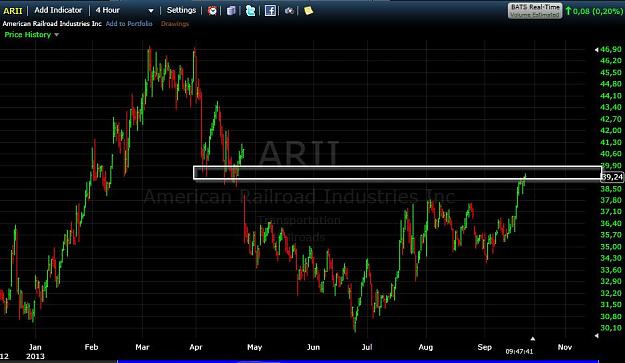The width and height of the screenshot is (625, 363).
Task: Click the ARII ticker symbol
Action: coord(12,11)
